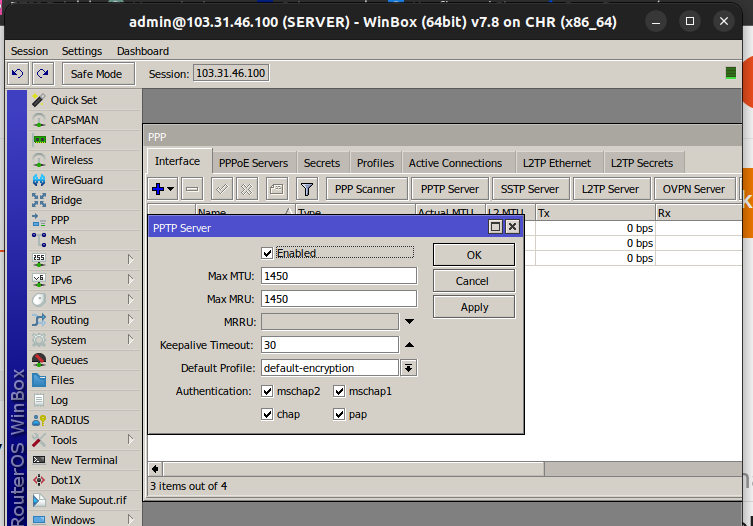Viewport: 753px width, 526px height.
Task: Click OK in PPTP Server dialog
Action: (474, 255)
